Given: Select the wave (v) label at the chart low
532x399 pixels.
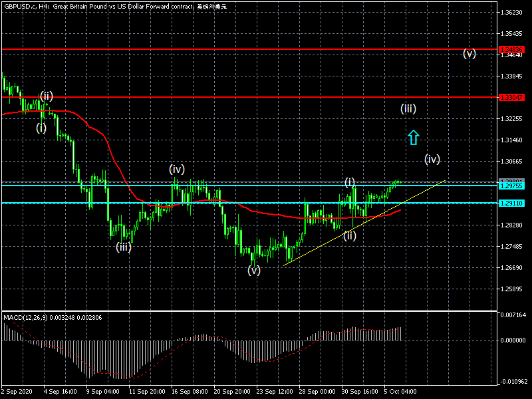Looking at the screenshot, I should click(253, 270).
